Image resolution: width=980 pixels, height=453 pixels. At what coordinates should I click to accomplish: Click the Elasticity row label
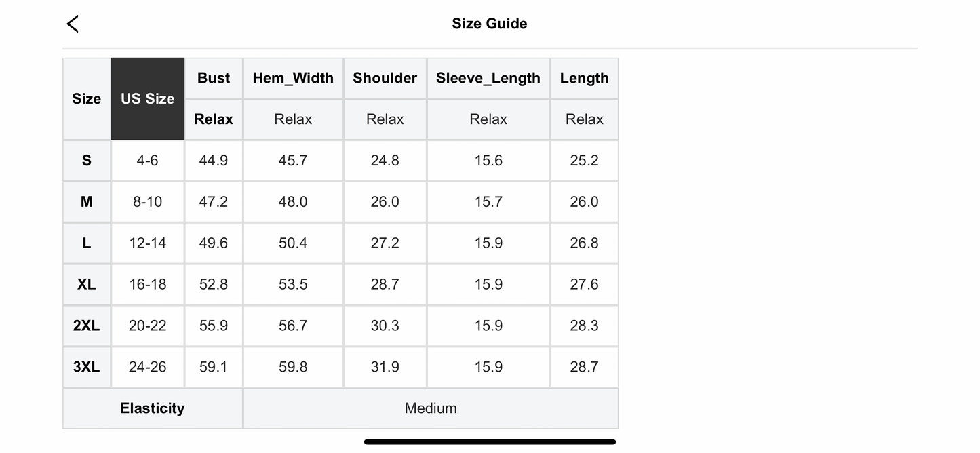click(x=153, y=408)
